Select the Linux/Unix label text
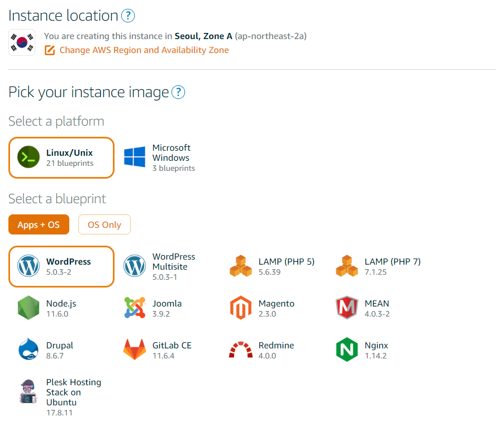The width and height of the screenshot is (504, 426). coord(69,152)
